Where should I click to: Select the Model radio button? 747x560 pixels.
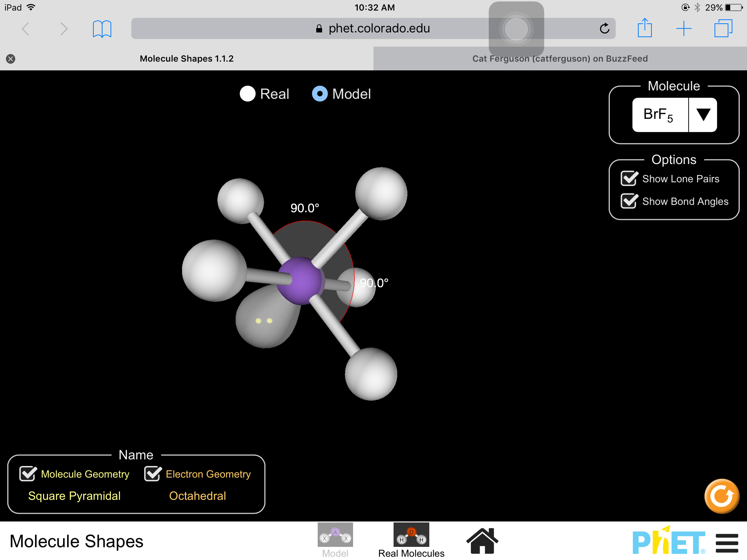tap(320, 94)
